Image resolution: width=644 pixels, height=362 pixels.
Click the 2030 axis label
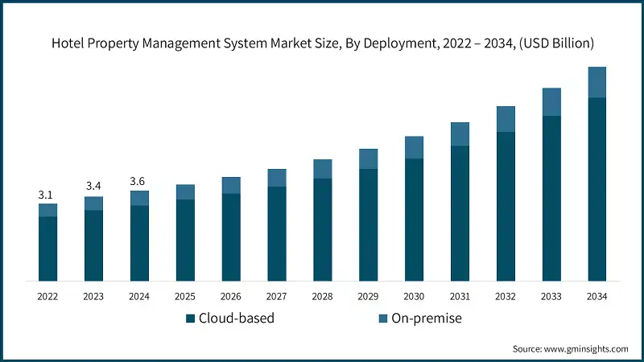click(414, 296)
